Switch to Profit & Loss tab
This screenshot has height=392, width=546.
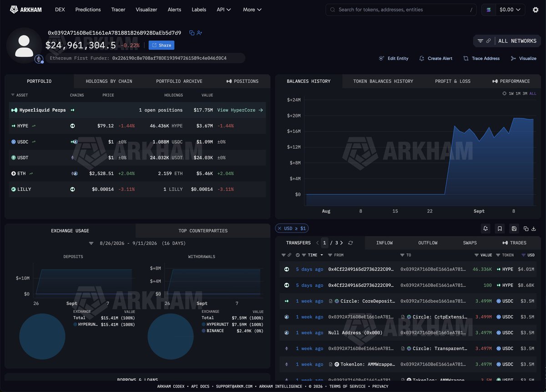(453, 81)
